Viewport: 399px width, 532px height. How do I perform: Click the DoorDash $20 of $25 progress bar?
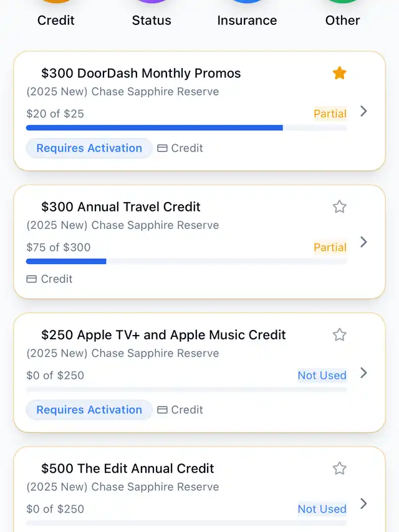186,128
